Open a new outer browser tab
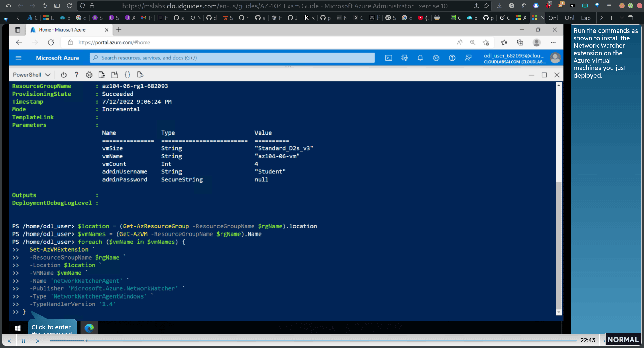 (x=611, y=18)
